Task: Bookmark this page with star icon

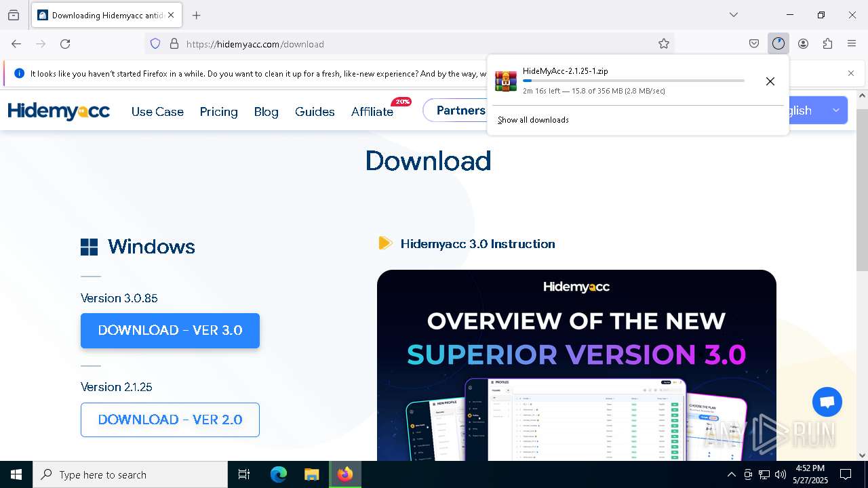Action: [x=664, y=43]
